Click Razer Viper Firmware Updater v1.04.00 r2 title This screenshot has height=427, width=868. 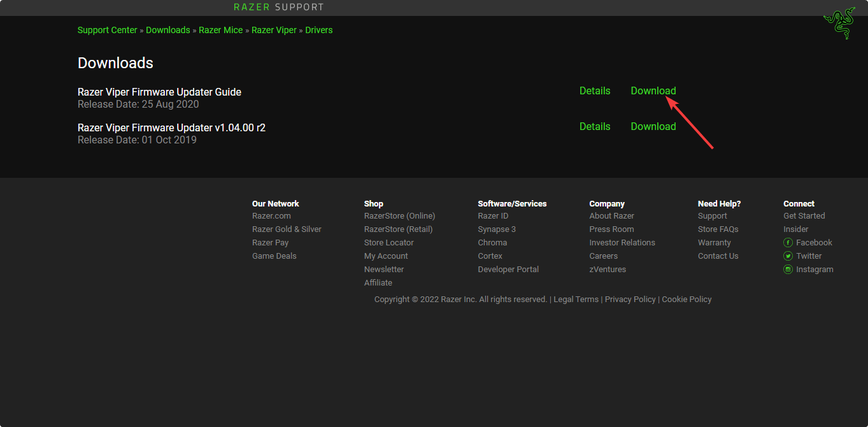[171, 127]
